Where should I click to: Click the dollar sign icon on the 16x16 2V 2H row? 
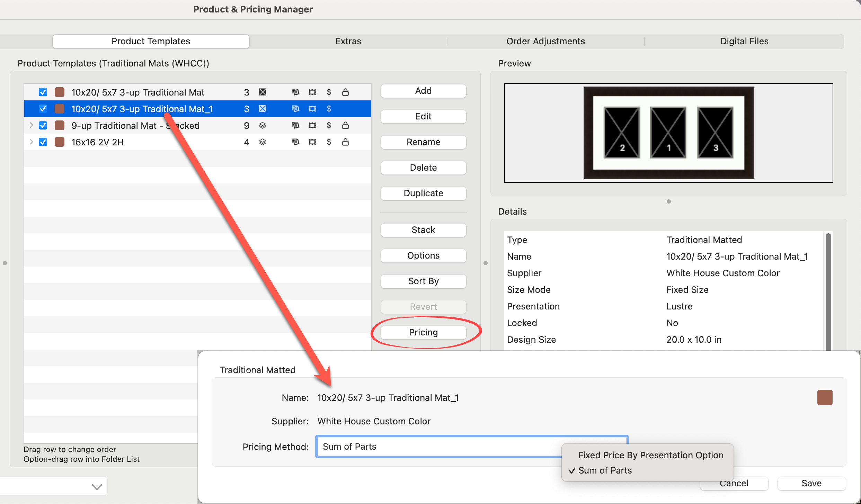(329, 142)
